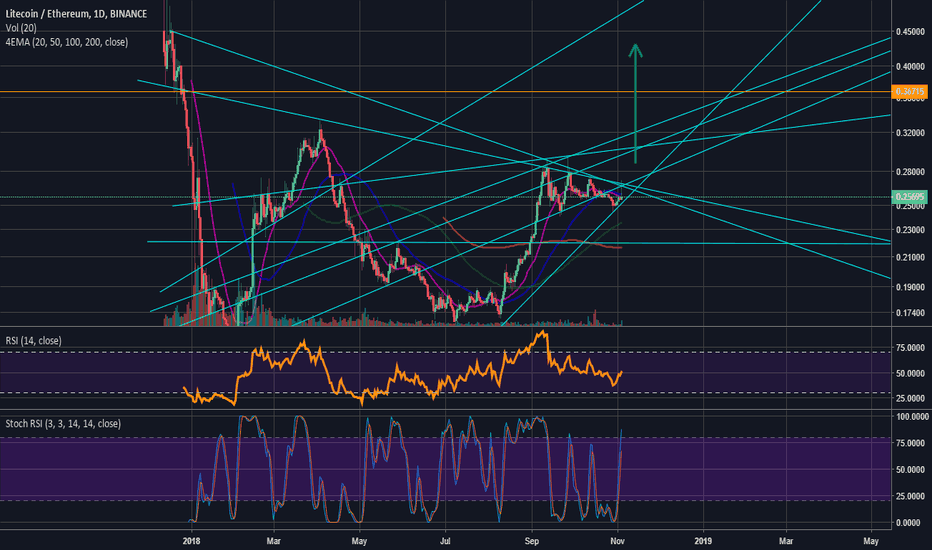Select the 4EMA (20, 50, 100, 200, close) label
Image resolution: width=932 pixels, height=550 pixels.
tap(67, 42)
